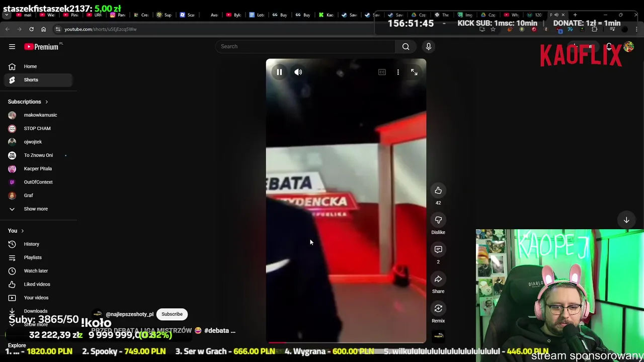Switch to the Scar browser tab
This screenshot has width=644, height=362.
pyautogui.click(x=187, y=15)
